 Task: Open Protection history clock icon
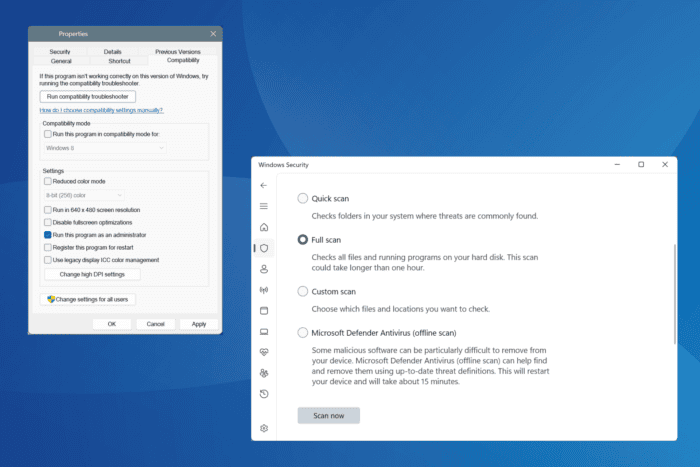(264, 394)
